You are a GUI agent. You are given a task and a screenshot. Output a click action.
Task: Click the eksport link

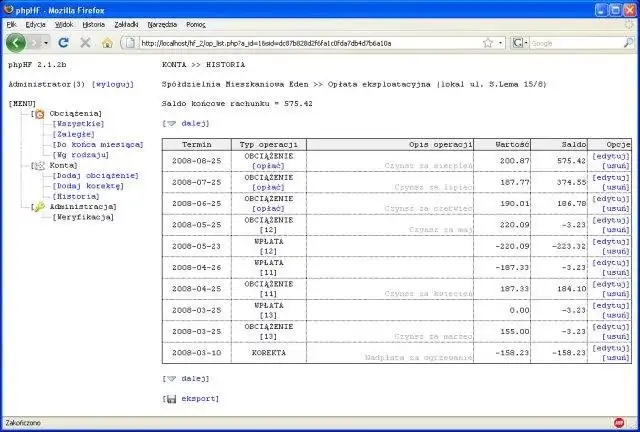pos(200,399)
